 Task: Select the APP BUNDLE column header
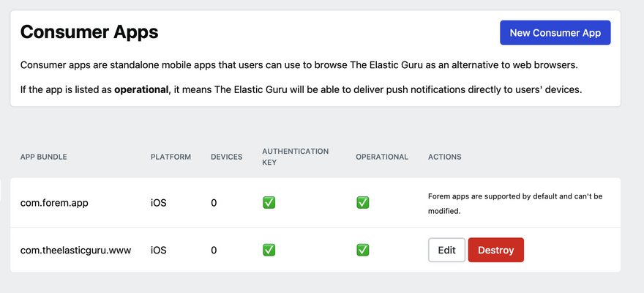click(x=43, y=157)
